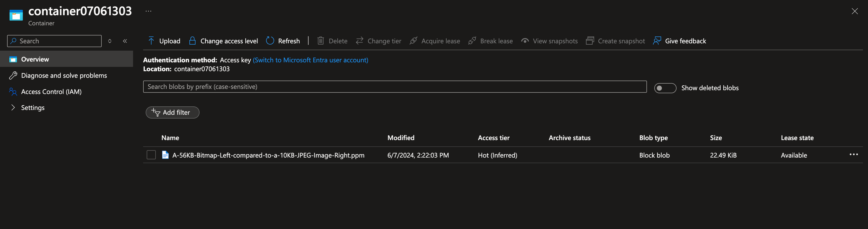Click the Create snapshot icon
The height and width of the screenshot is (229, 868).
click(x=590, y=41)
